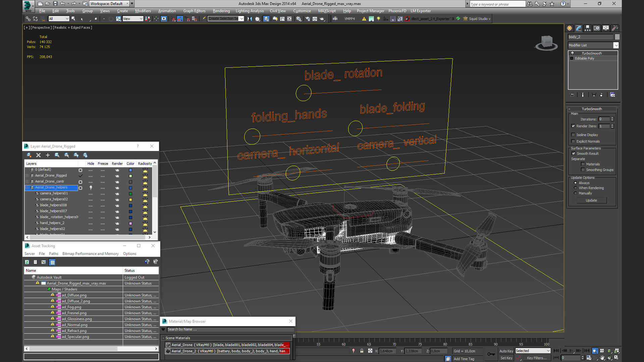
Task: Click the search binoculars icon in title bar
Action: coord(530,4)
